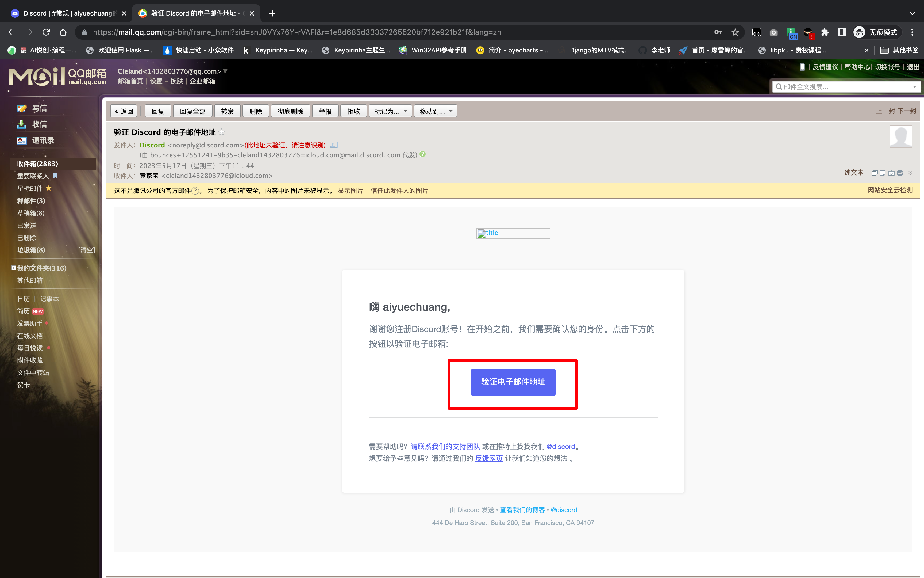Viewport: 924px width, 578px height.
Task: Open Chrome three-dot menu
Action: 912,32
